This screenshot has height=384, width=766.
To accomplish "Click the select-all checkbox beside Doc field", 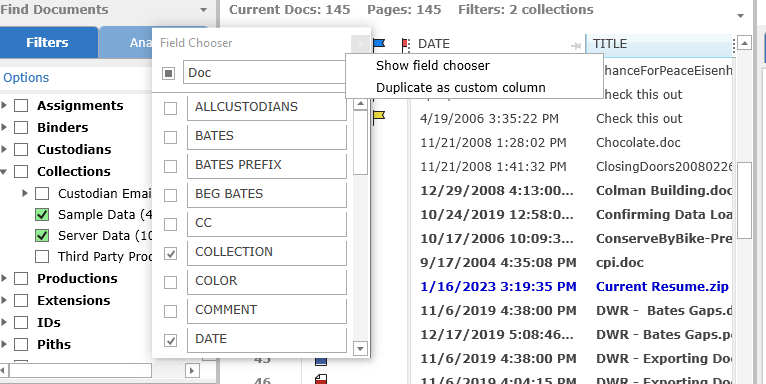I will (169, 73).
